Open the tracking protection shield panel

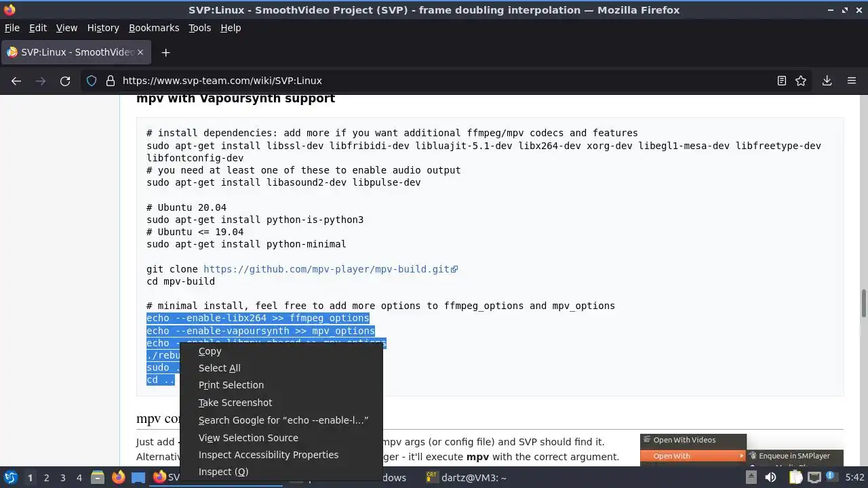tap(92, 81)
